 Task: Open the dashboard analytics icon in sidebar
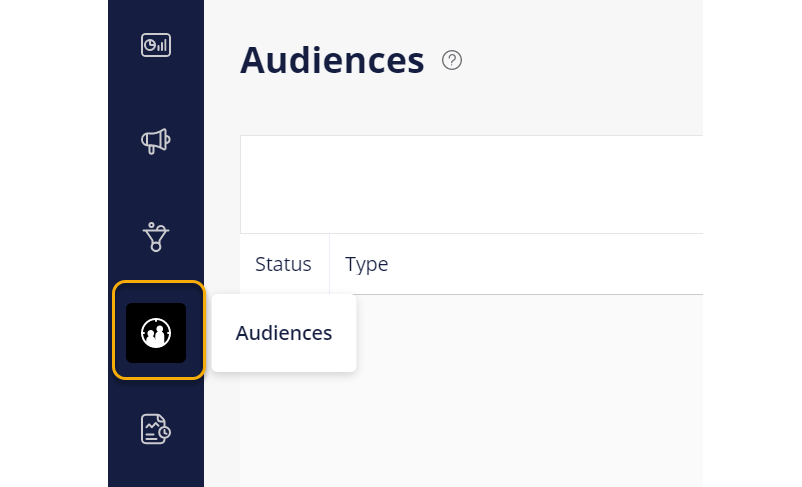coord(156,45)
